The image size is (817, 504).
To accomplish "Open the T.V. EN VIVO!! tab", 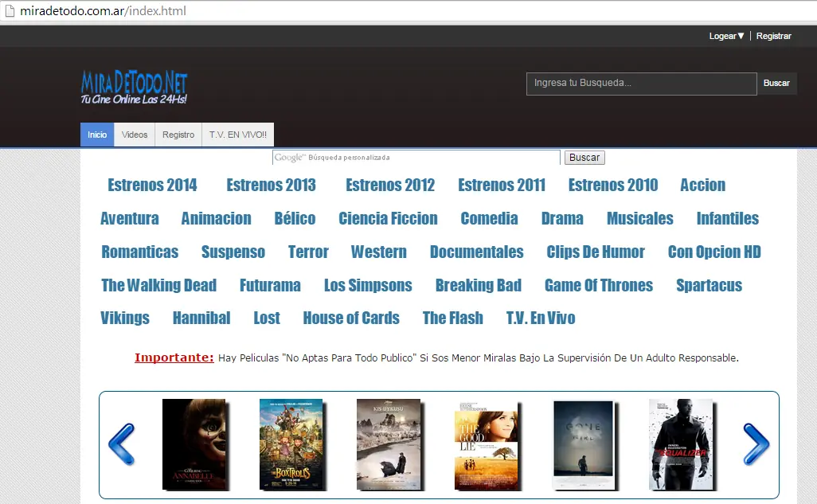I will pos(237,135).
